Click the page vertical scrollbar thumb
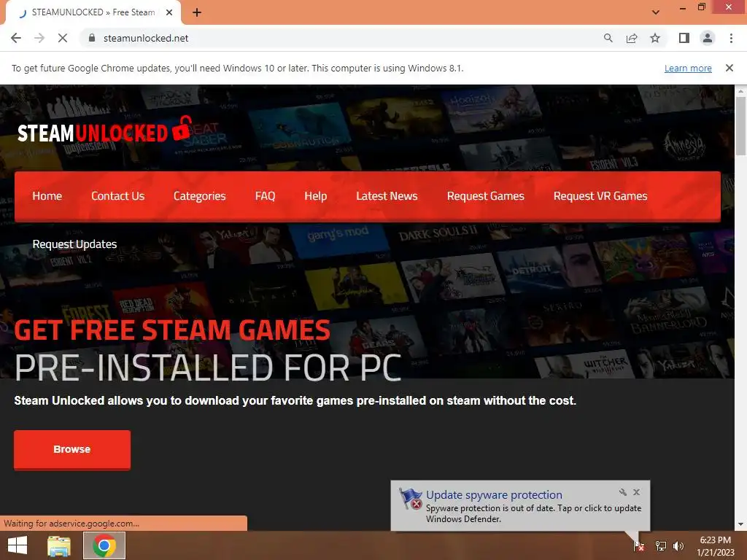This screenshot has height=560, width=747. 740,125
